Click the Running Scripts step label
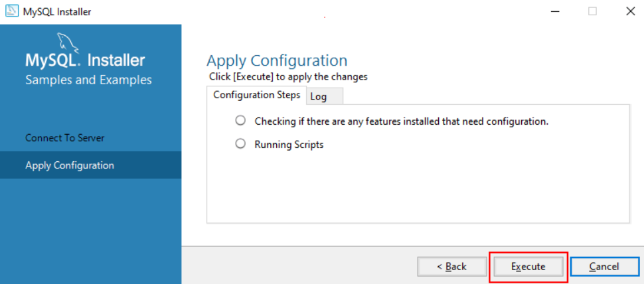This screenshot has width=644, height=284. (289, 145)
